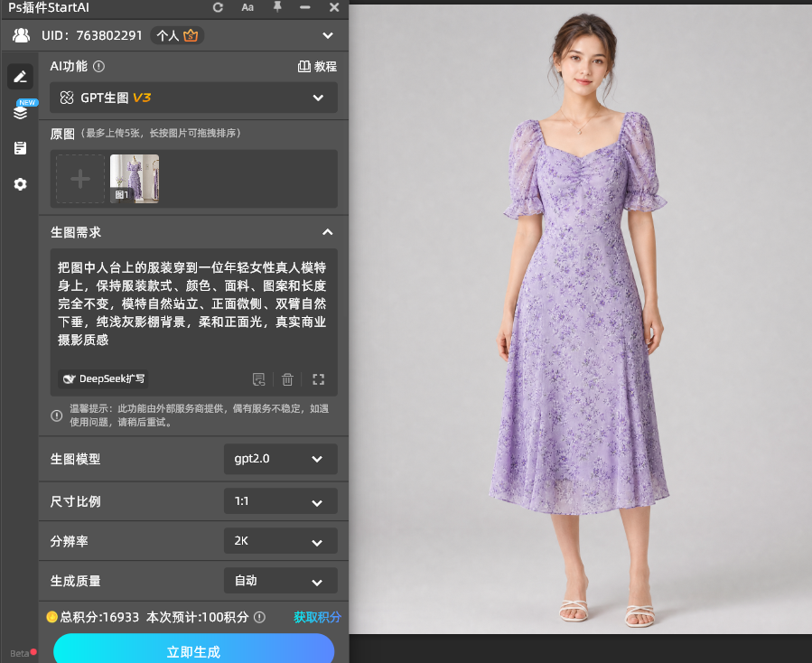The width and height of the screenshot is (812, 663).
Task: Click the 立即生成 button
Action: click(x=193, y=649)
